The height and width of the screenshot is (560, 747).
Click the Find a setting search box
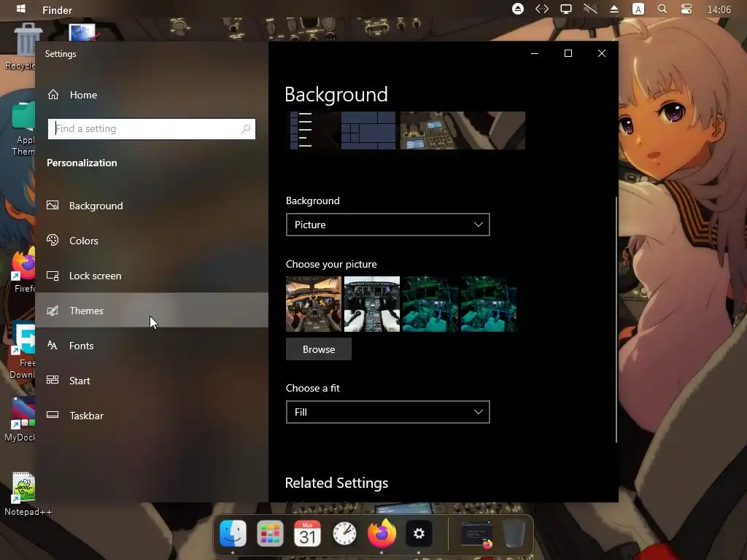point(152,129)
